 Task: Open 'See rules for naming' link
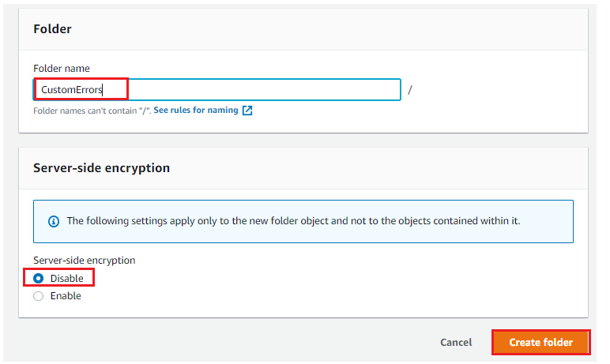(x=196, y=110)
